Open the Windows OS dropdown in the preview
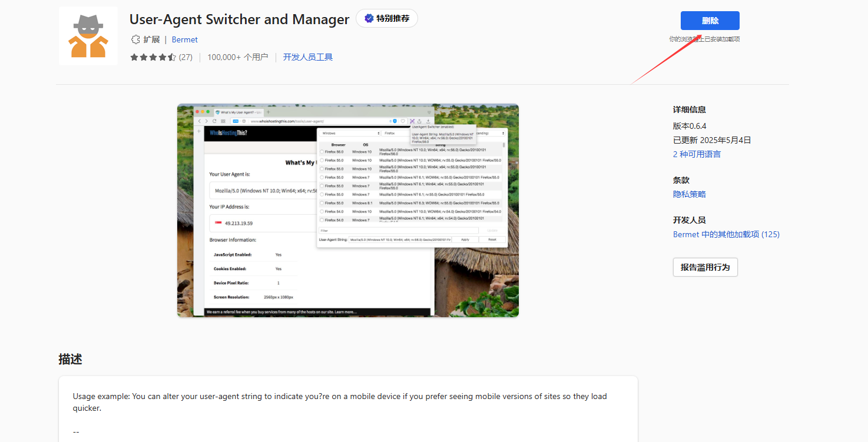868x442 pixels. 349,133
